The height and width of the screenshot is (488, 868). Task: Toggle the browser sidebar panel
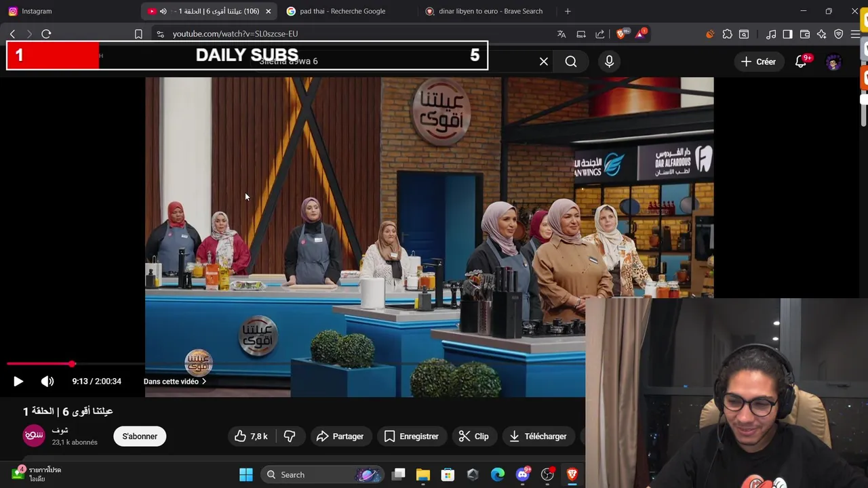(787, 34)
